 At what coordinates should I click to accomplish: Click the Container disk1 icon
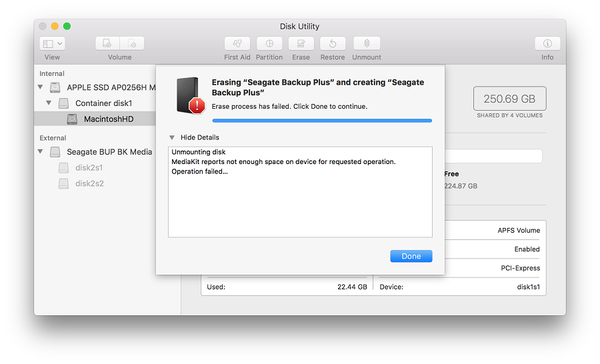point(63,103)
